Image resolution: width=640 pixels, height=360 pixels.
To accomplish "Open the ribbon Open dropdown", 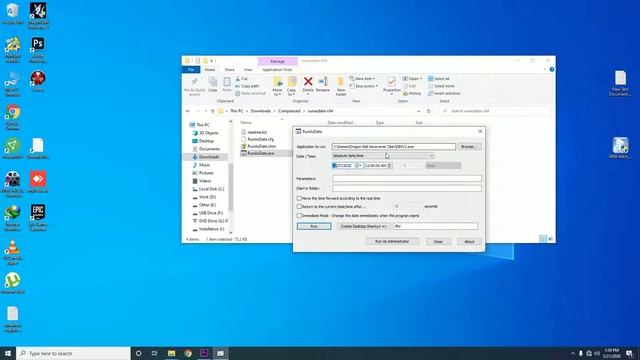I will point(412,78).
